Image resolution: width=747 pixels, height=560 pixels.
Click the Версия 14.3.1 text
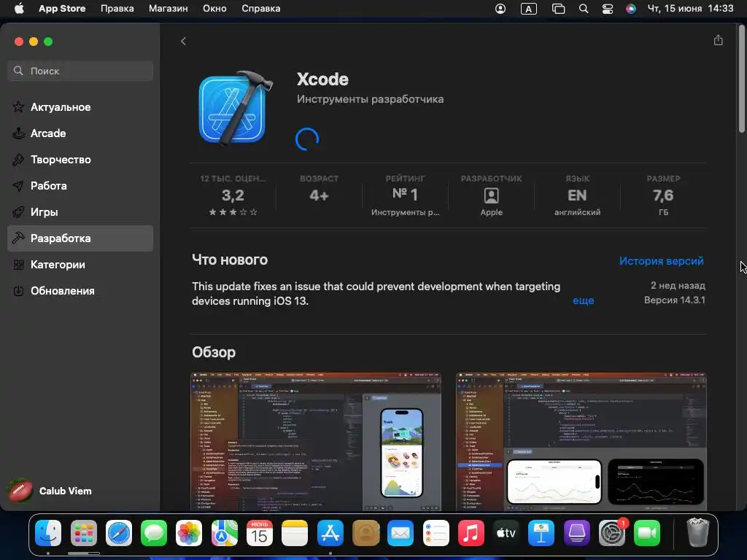click(675, 300)
